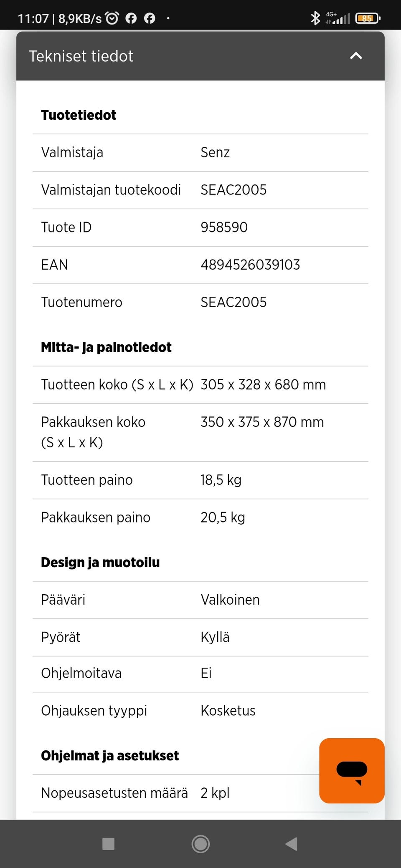Screen dimensions: 401x868
Task: Tap the manufacturer value Senz
Action: 215,152
